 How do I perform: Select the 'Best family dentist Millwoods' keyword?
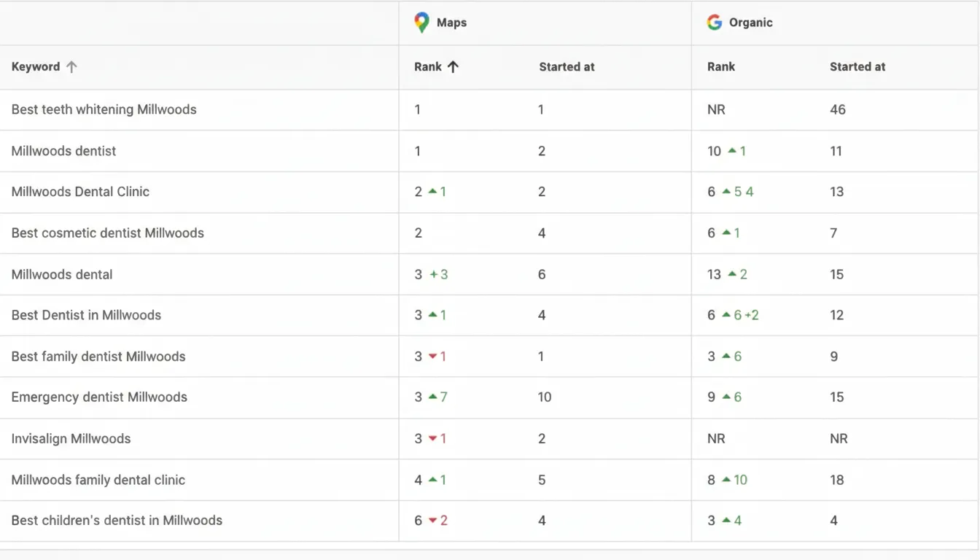click(98, 357)
